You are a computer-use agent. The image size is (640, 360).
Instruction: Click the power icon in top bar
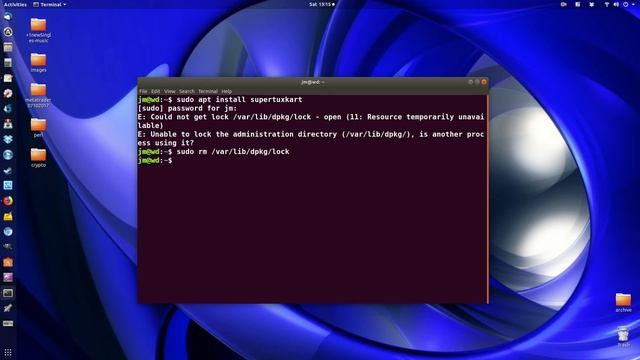pos(625,4)
